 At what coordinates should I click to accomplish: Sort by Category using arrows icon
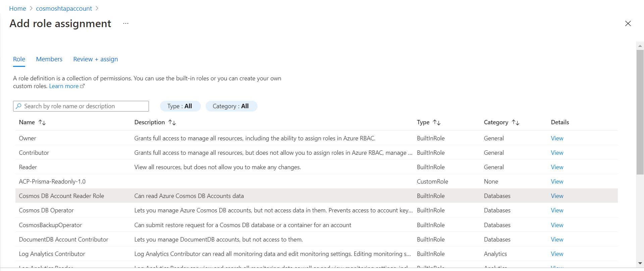coord(516,123)
